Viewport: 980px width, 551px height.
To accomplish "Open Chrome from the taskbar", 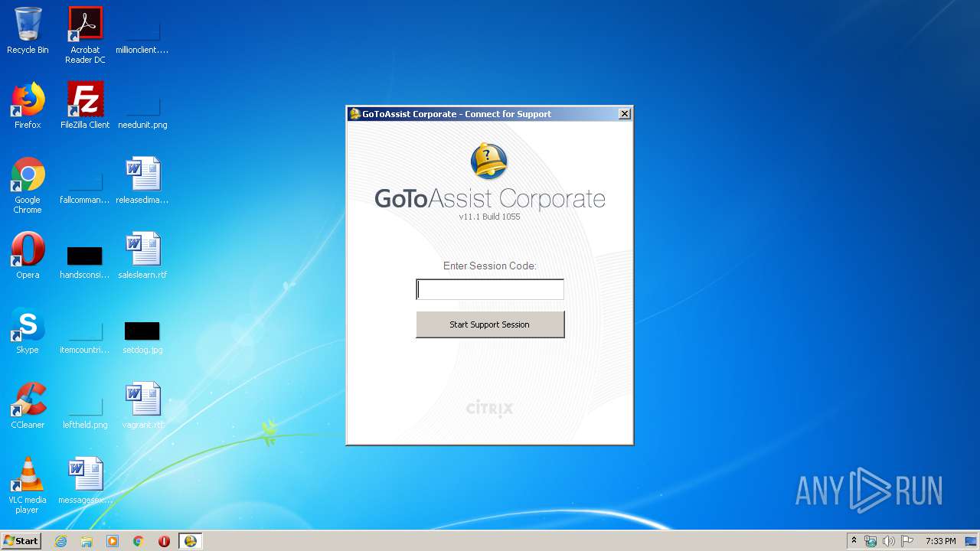I will pyautogui.click(x=139, y=541).
